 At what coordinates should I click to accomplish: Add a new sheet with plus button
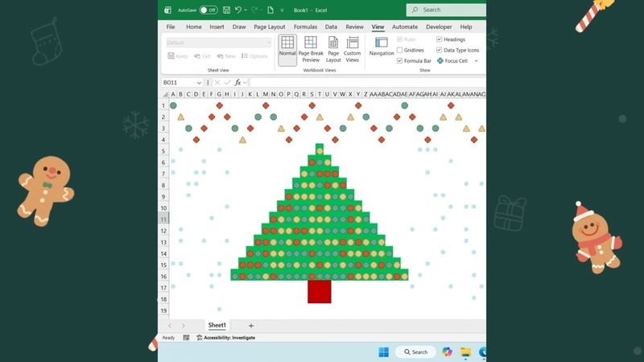(251, 326)
